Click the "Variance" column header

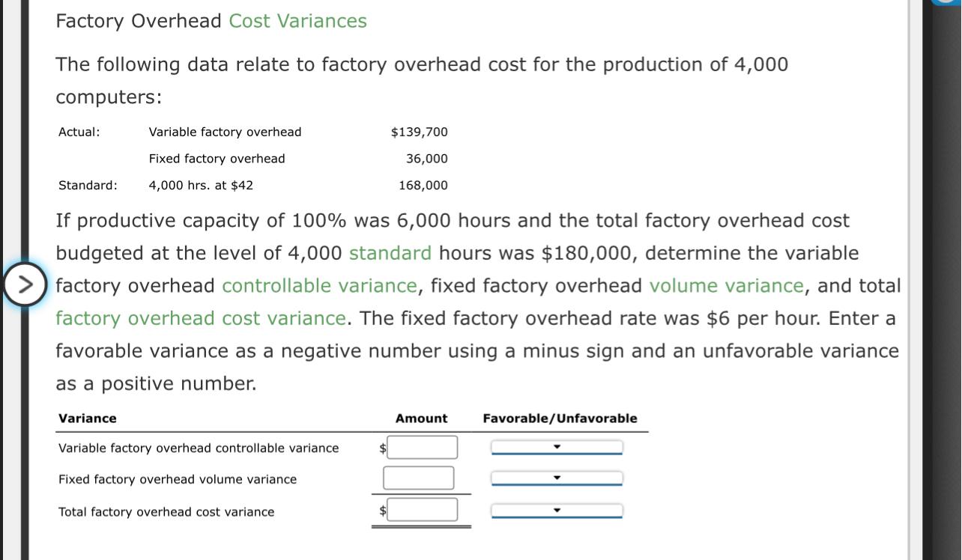point(87,418)
